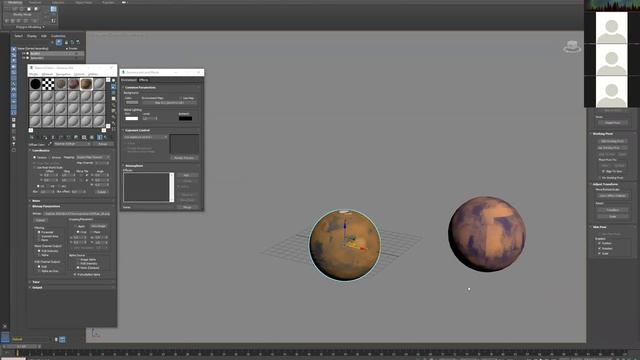Enable Use Map checkbox in Environment dialog

181,98
